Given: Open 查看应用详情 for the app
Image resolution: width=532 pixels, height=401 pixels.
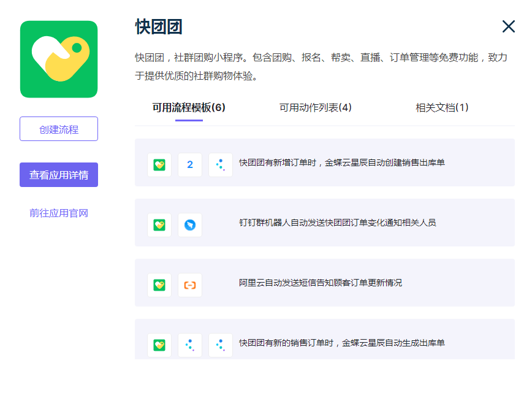Looking at the screenshot, I should pos(59,175).
